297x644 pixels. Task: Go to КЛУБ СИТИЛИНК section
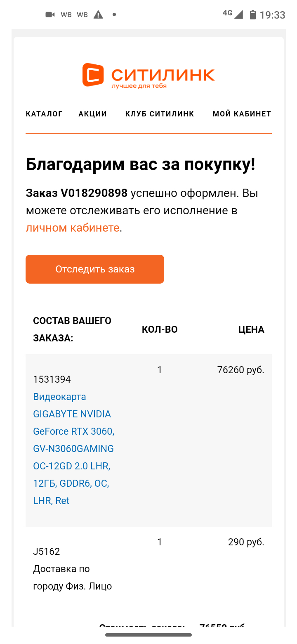160,114
